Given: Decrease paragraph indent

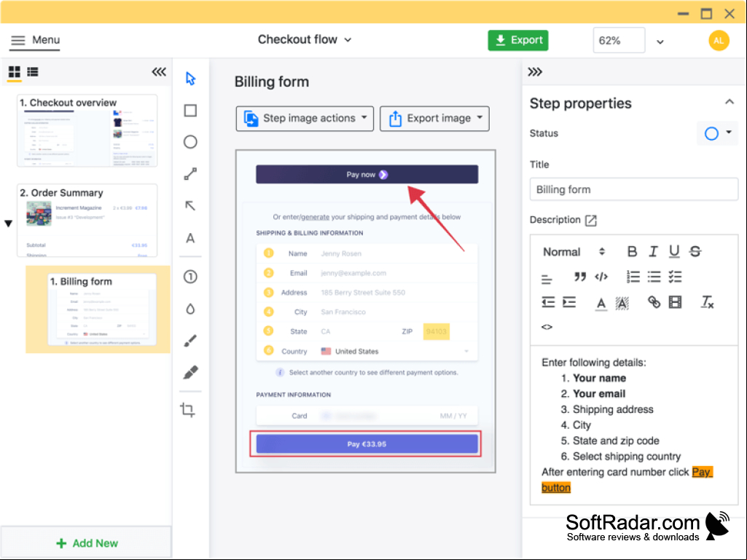Looking at the screenshot, I should 548,302.
